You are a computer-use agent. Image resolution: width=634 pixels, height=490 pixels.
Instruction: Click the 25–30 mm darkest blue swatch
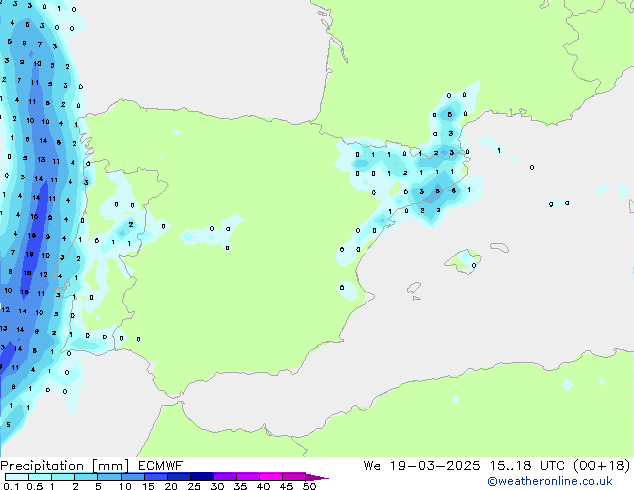[201, 477]
